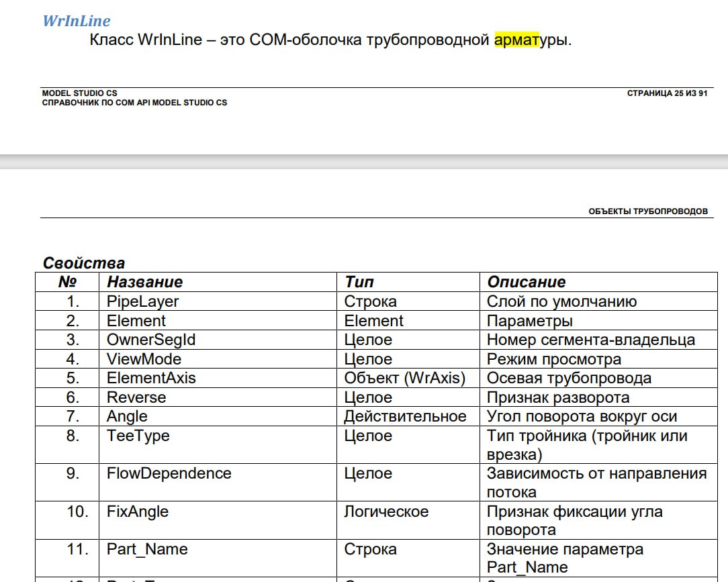The image size is (728, 582).
Task: Click the page number СТРАНИЦА 25 ИЗ 91
Action: pyautogui.click(x=667, y=93)
